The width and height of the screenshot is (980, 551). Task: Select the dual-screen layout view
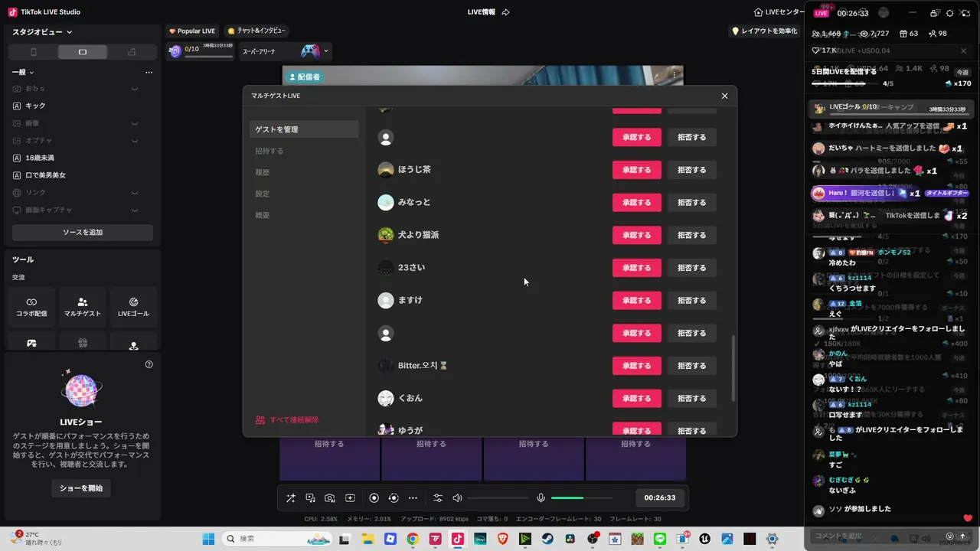click(x=132, y=52)
